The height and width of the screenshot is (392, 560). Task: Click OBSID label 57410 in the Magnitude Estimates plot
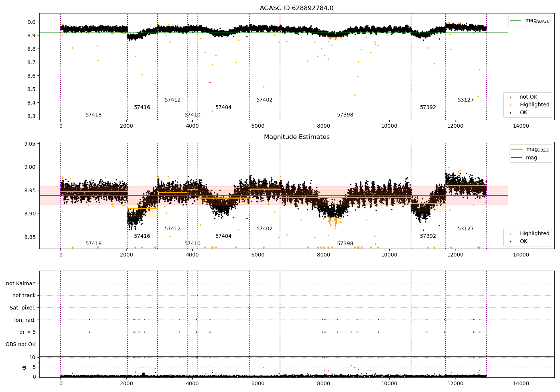(x=192, y=243)
